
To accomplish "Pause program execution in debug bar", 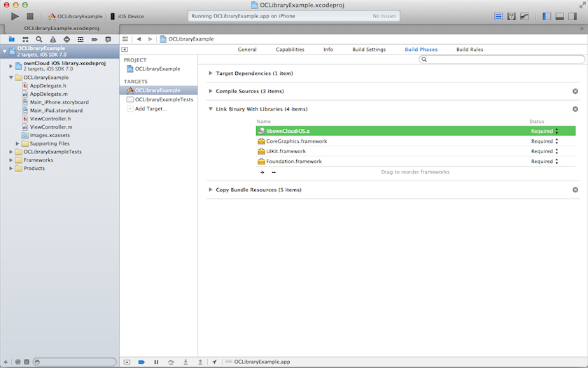I will 156,362.
